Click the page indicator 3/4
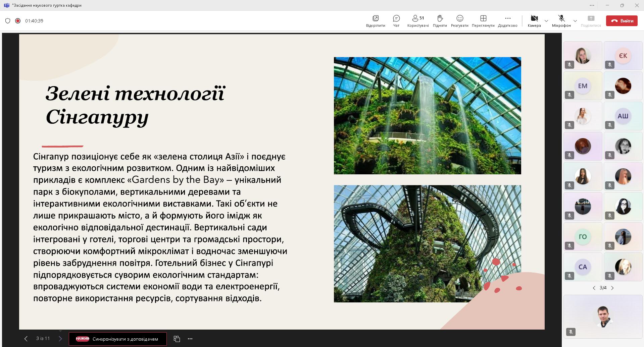This screenshot has height=347, width=644. pyautogui.click(x=603, y=288)
